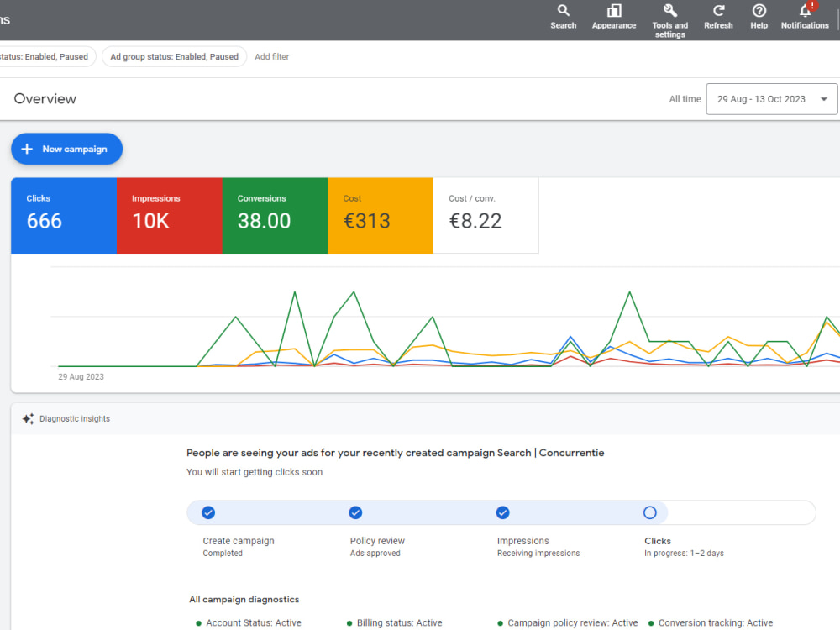840x630 pixels.
Task: Click the All time label
Action: [685, 98]
